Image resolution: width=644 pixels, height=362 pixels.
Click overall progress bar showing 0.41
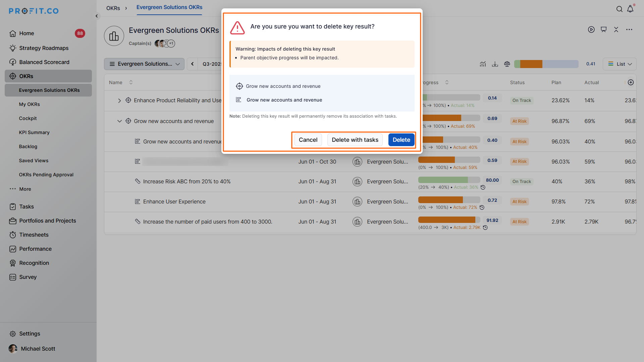(546, 64)
